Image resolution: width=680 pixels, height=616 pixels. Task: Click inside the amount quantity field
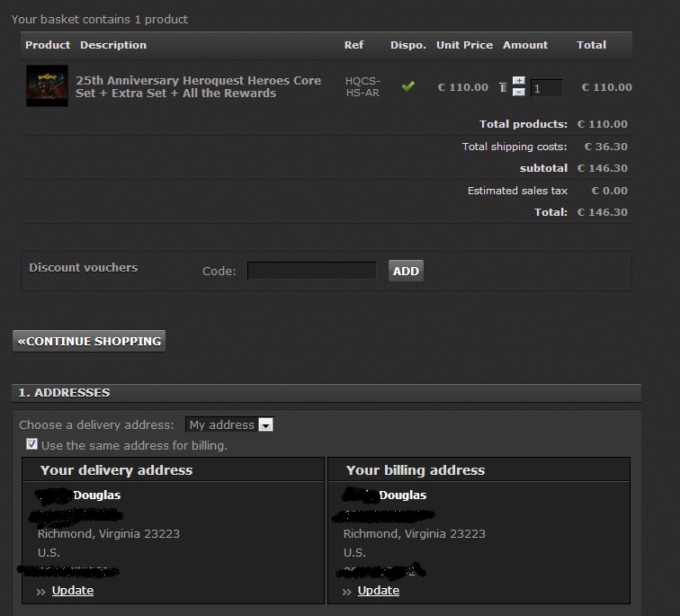tap(546, 88)
